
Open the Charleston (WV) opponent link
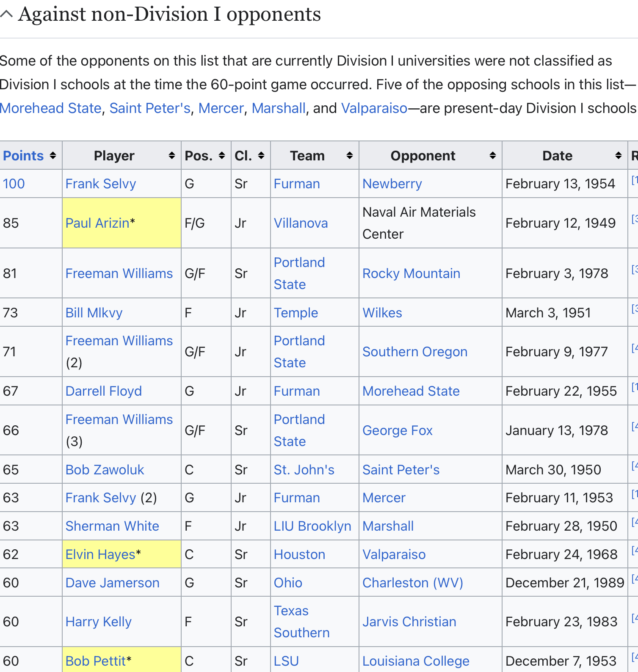(x=413, y=583)
